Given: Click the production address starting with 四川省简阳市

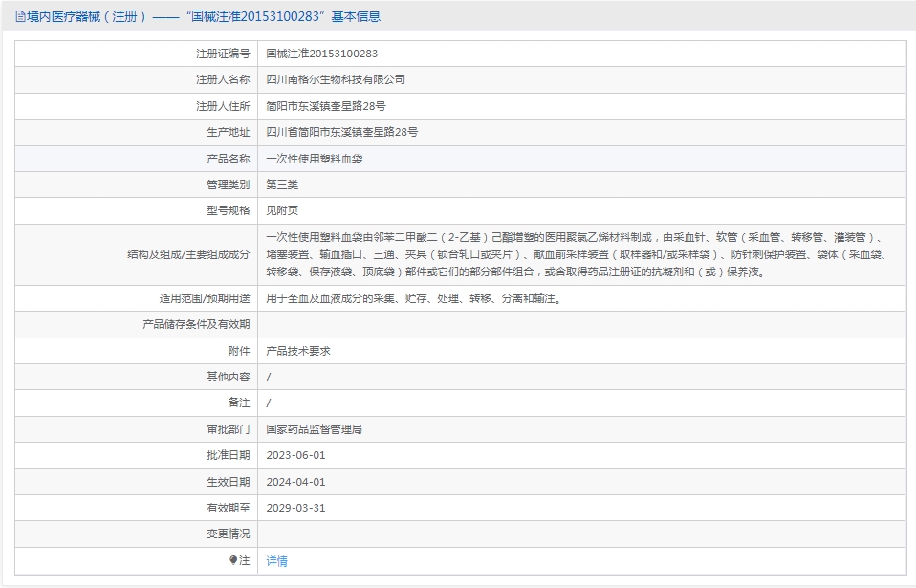Looking at the screenshot, I should pos(341,132).
